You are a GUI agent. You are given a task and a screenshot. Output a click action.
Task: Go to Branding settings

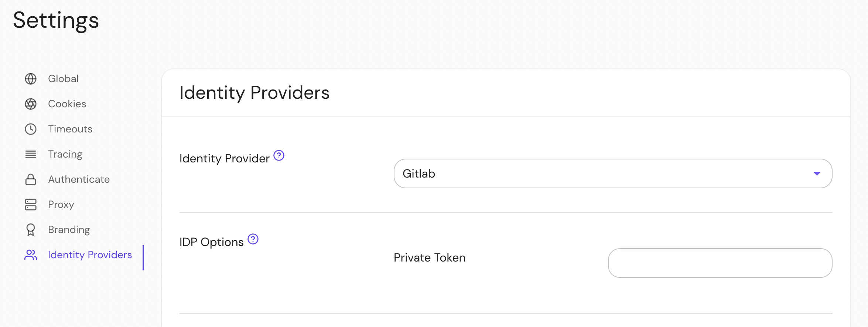click(69, 229)
